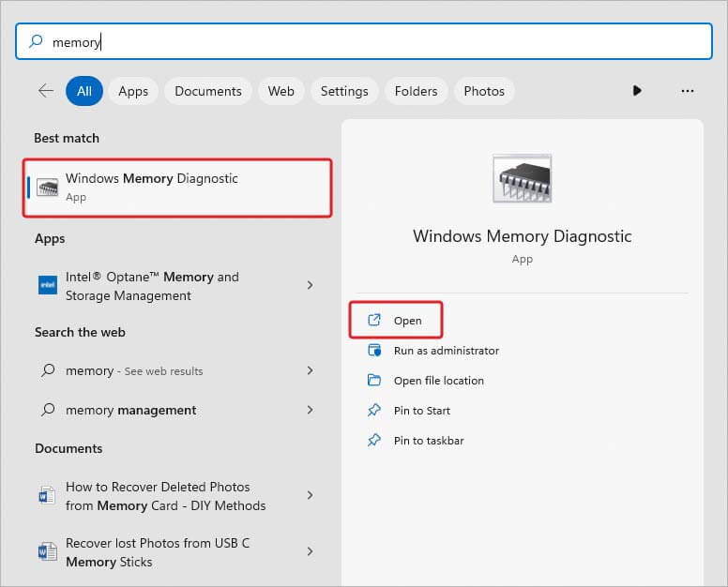728x587 pixels.
Task: Click Windows Memory Diagnostic title in preview pane
Action: [523, 235]
